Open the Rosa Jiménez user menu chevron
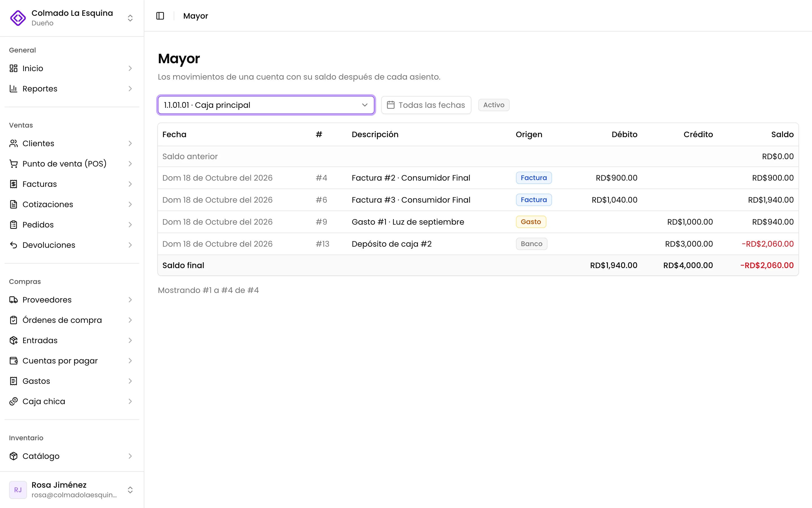The width and height of the screenshot is (812, 508). point(130,490)
